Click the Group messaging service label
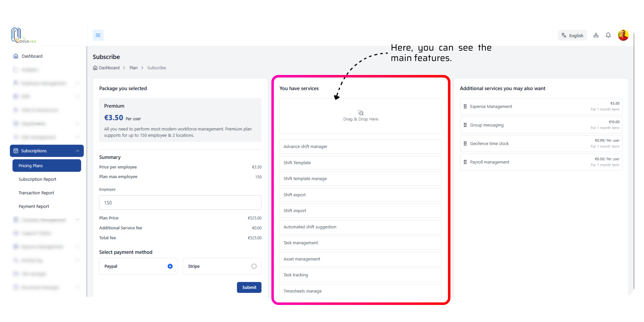 click(x=487, y=125)
